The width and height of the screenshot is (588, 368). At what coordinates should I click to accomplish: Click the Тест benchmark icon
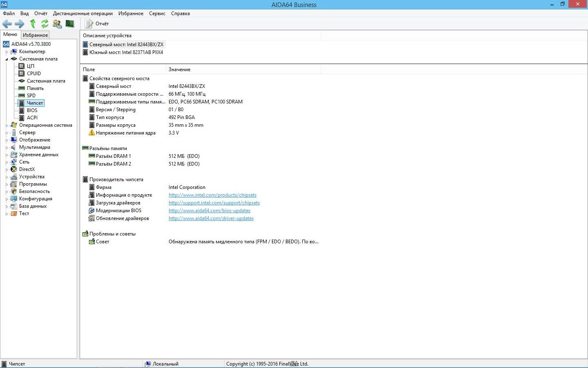click(14, 213)
